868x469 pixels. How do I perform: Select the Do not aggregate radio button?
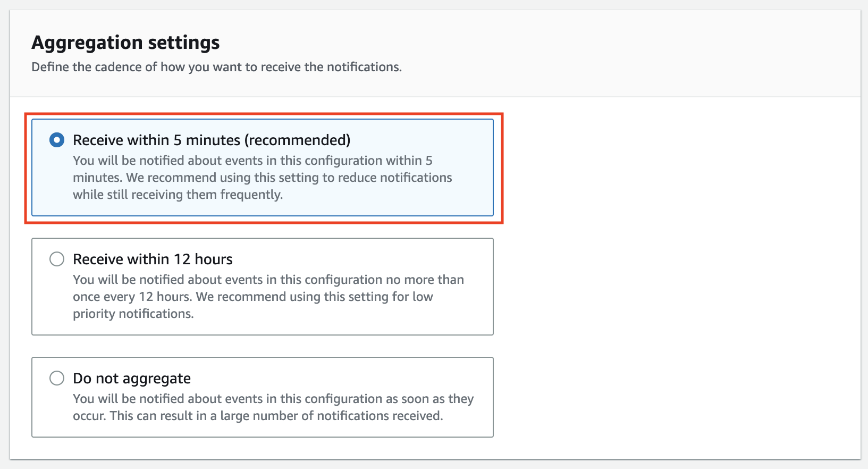pyautogui.click(x=57, y=378)
